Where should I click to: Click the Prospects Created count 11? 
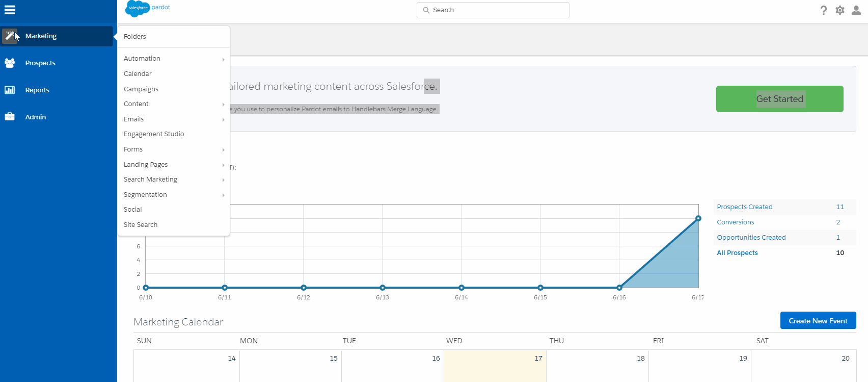pos(840,207)
